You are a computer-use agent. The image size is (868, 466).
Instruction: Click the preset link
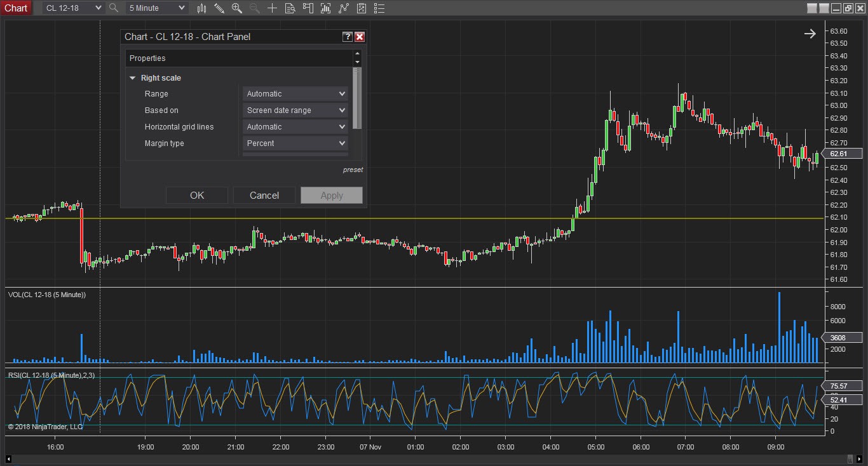[353, 170]
